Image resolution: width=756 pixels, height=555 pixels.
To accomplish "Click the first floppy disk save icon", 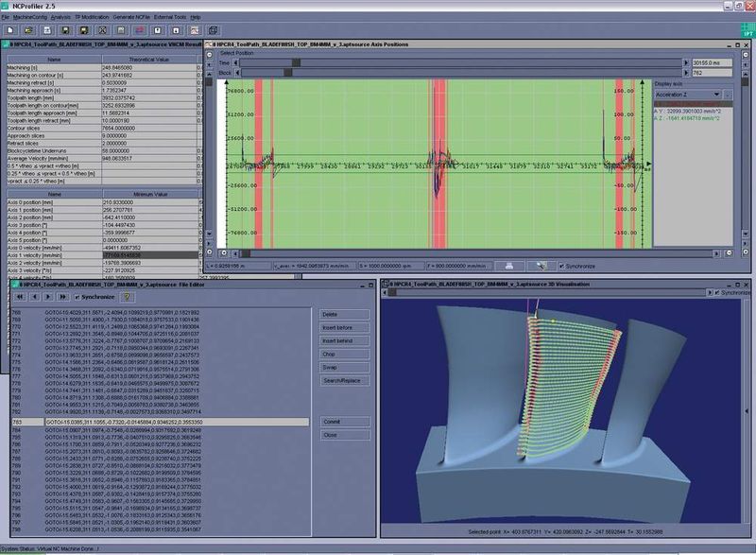I will point(65,30).
